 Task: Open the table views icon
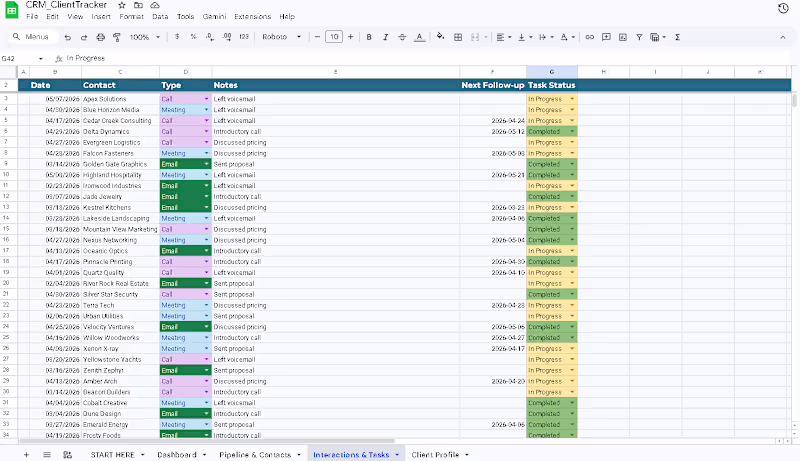click(658, 37)
